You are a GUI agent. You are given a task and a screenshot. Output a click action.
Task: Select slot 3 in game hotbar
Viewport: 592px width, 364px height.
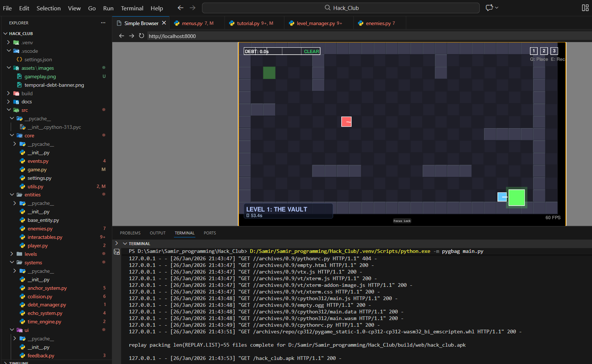(x=554, y=51)
